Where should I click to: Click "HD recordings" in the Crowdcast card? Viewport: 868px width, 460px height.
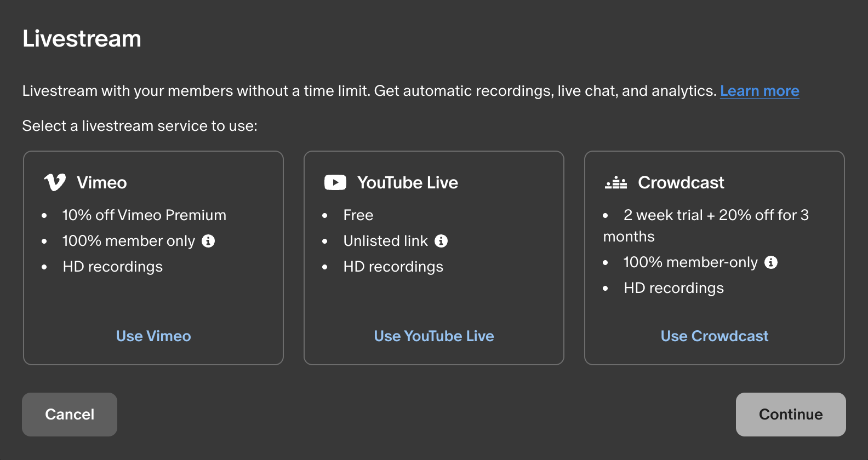pyautogui.click(x=674, y=288)
